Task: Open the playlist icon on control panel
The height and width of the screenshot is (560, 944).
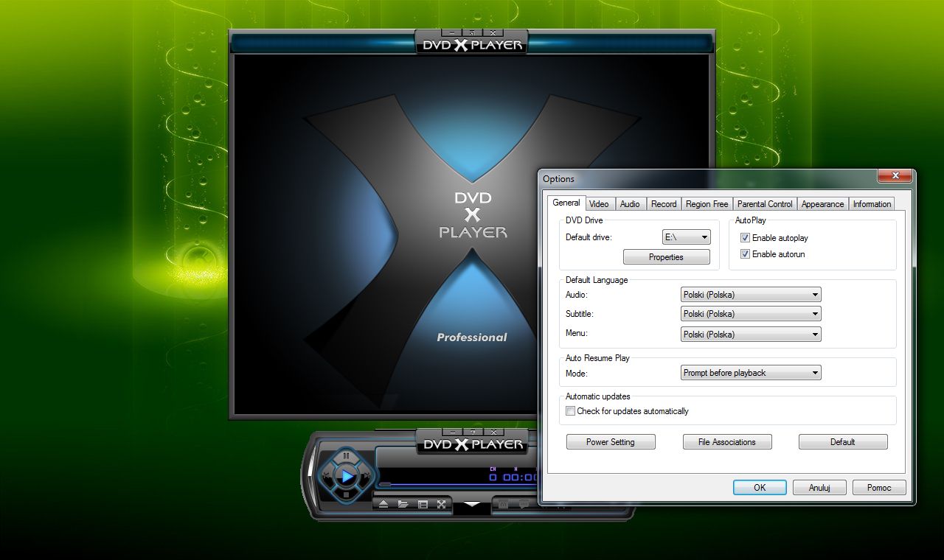Action: click(423, 504)
